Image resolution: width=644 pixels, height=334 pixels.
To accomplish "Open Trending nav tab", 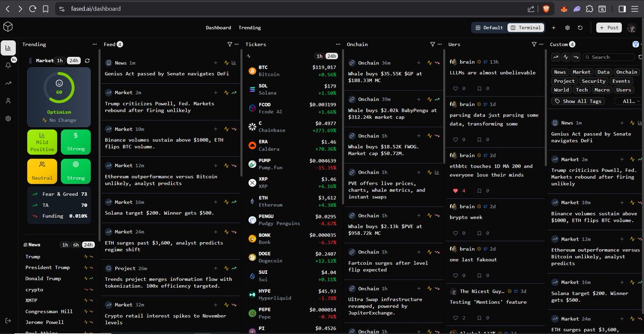I will pos(250,27).
